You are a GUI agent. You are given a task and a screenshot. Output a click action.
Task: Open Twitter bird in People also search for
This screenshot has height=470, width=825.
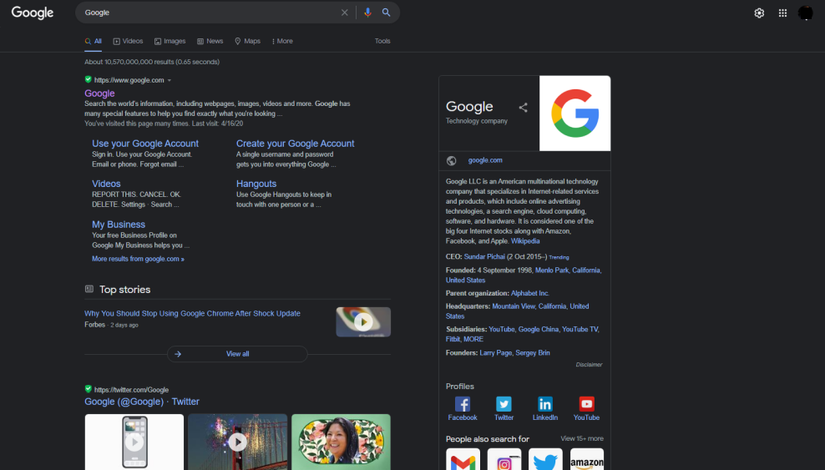tap(545, 459)
